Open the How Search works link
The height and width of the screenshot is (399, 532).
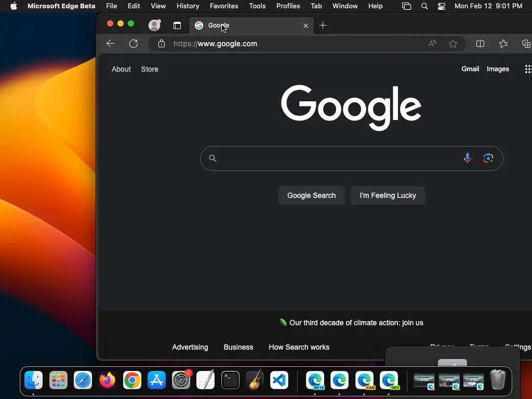pyautogui.click(x=299, y=347)
